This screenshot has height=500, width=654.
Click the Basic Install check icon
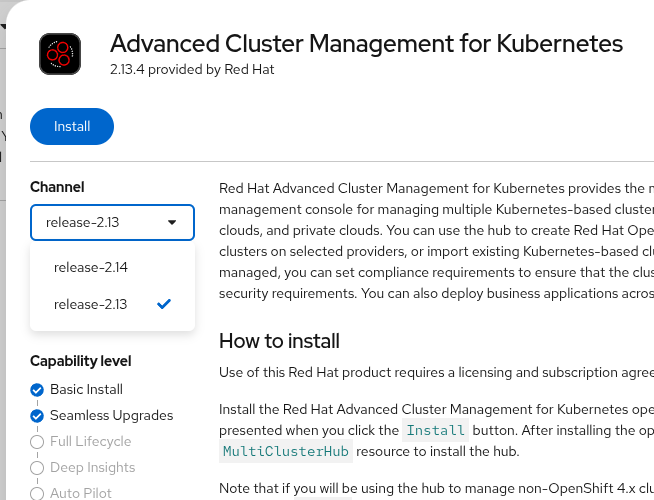coord(37,389)
